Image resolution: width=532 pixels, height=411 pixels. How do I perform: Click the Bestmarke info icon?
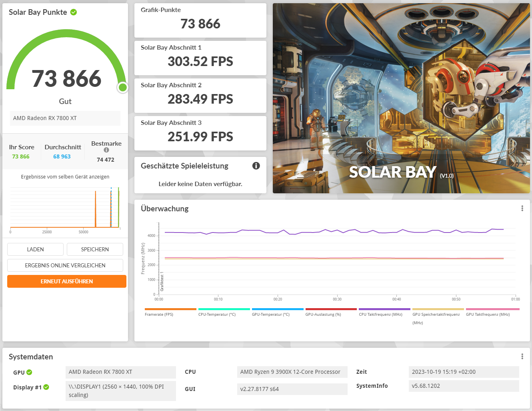[106, 150]
